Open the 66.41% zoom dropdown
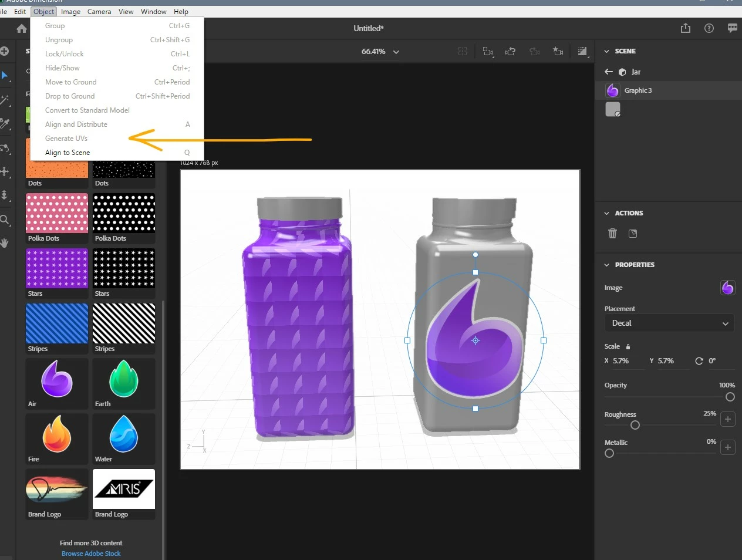 point(380,52)
